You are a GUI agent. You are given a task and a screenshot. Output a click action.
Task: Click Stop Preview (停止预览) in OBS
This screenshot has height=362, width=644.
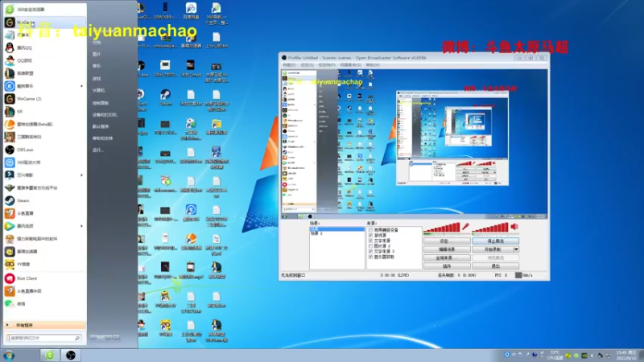pyautogui.click(x=495, y=241)
